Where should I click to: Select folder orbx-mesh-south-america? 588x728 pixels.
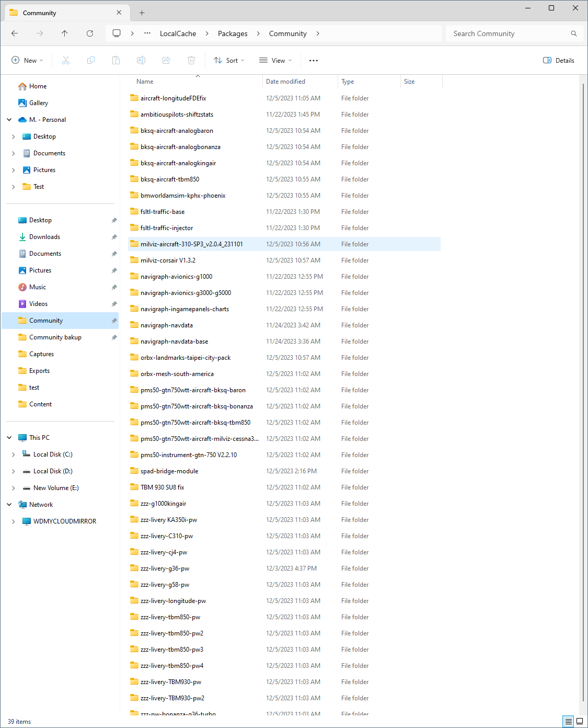[284, 374]
